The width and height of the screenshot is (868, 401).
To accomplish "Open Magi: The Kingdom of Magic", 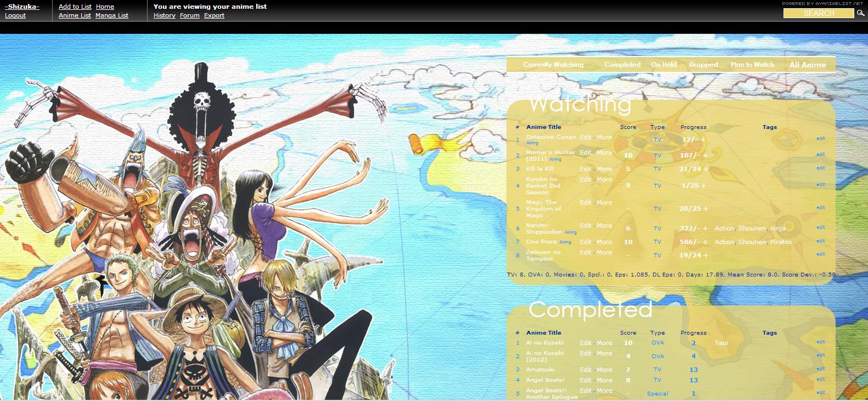I will [543, 208].
